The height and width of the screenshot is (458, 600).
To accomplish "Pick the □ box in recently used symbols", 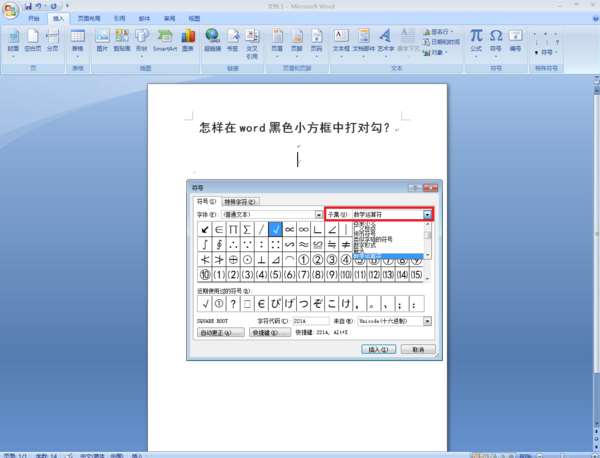I will pos(247,304).
